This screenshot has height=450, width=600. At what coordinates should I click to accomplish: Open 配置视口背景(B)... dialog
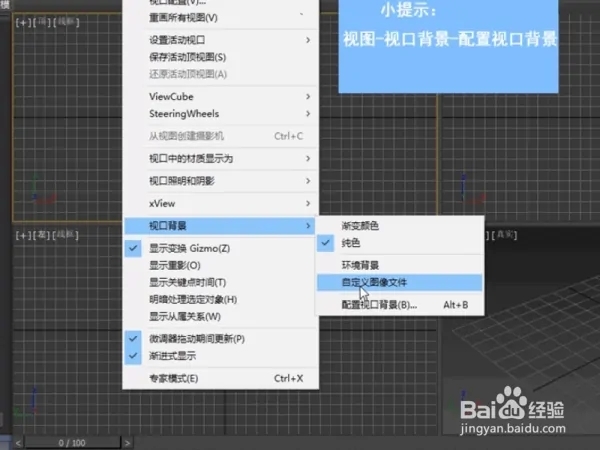(399, 305)
